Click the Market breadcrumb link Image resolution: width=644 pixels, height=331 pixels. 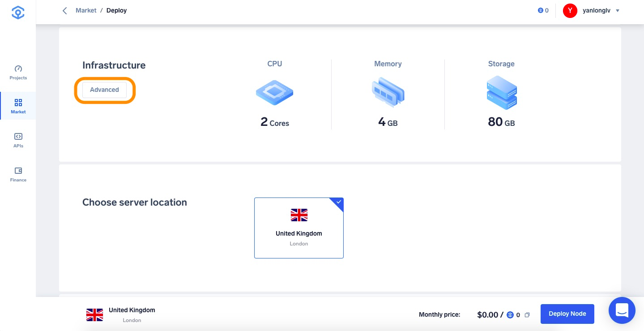[x=86, y=10]
